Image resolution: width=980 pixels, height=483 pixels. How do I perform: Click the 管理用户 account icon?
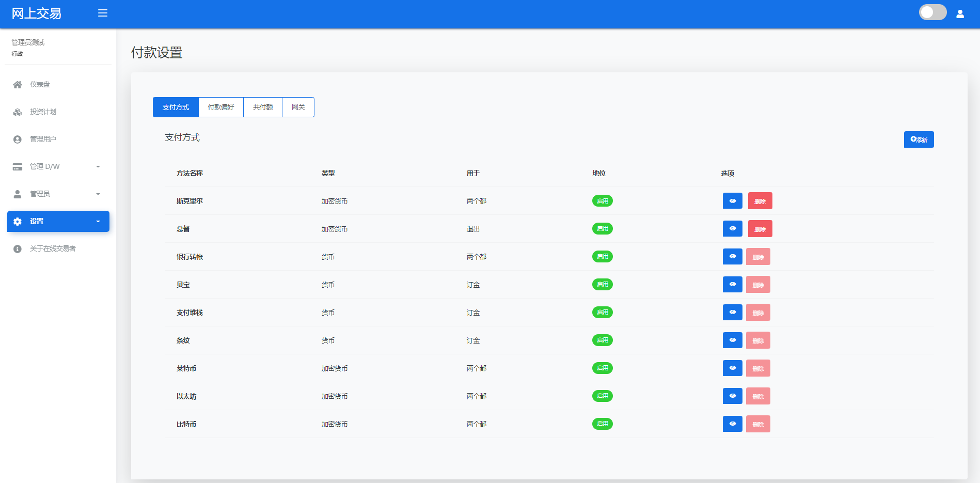pos(18,139)
